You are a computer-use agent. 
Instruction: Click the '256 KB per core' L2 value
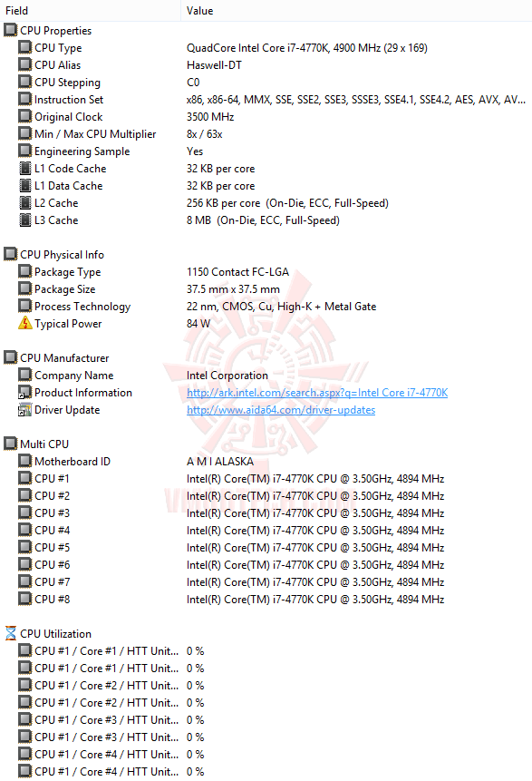[x=287, y=203]
